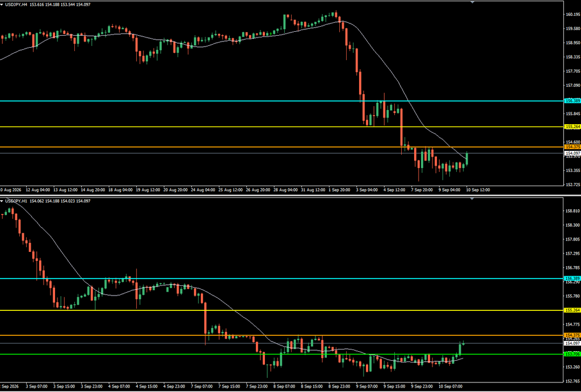Click the green 153.706 price tag on H1 axis
Viewport: 581px width, 392px height.
coord(572,354)
